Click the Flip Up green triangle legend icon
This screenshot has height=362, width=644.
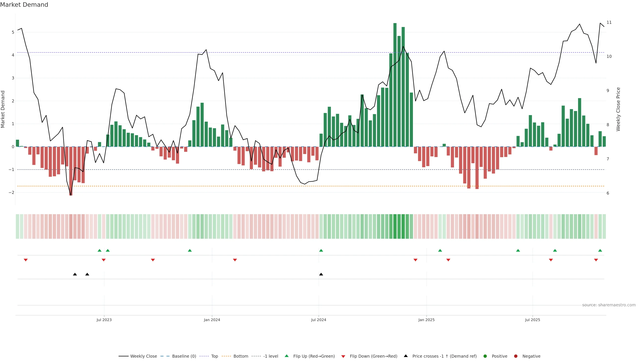click(x=287, y=356)
